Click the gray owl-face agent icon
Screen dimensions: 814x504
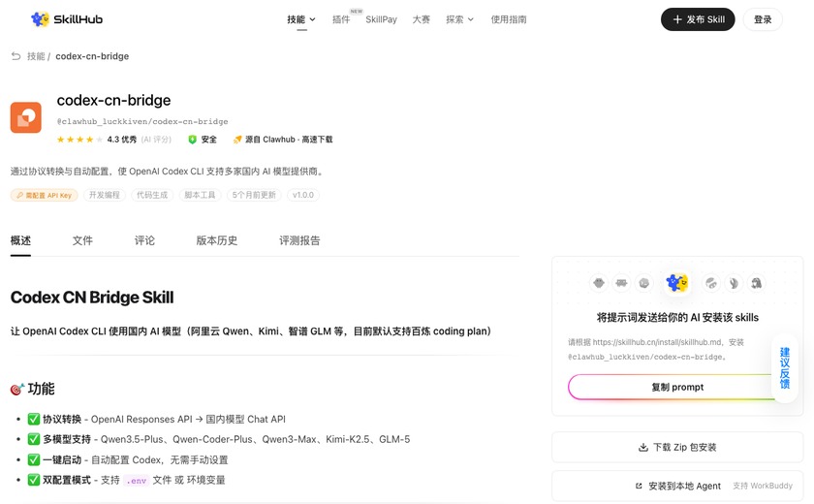599,283
